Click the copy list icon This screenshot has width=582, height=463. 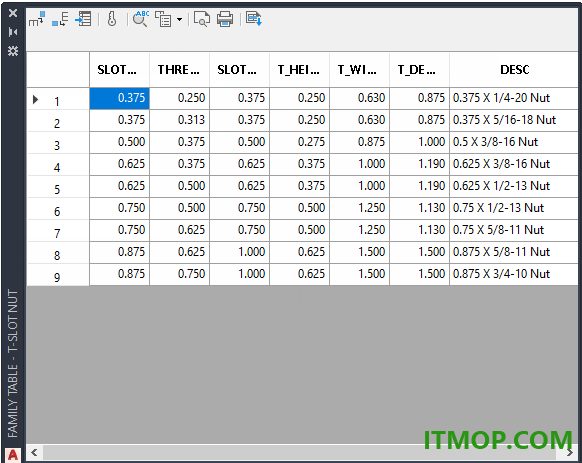tap(163, 19)
